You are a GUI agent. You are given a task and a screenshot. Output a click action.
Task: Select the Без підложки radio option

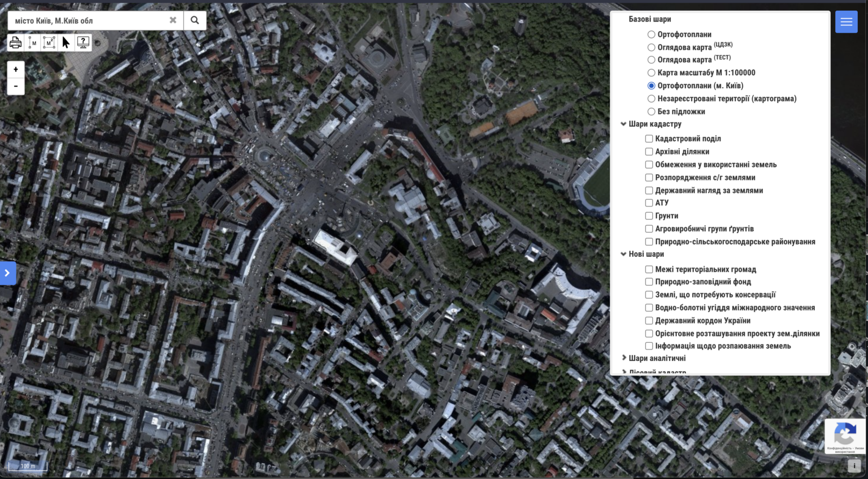[651, 111]
